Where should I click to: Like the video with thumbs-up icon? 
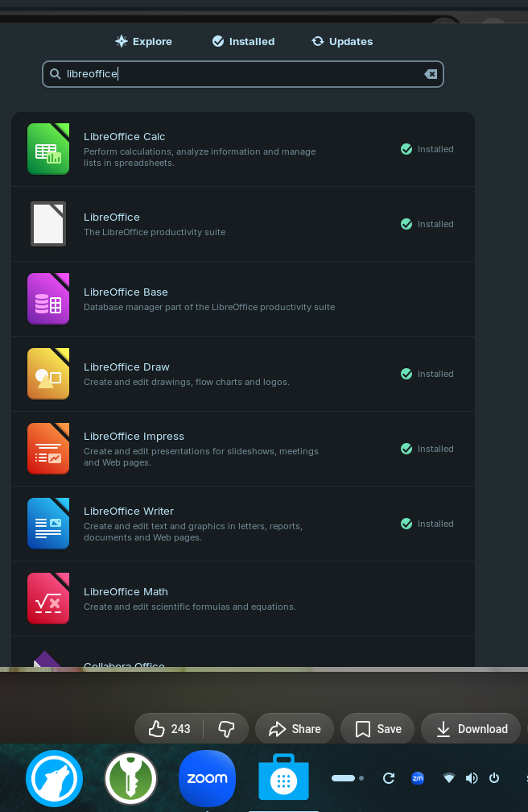[157, 728]
